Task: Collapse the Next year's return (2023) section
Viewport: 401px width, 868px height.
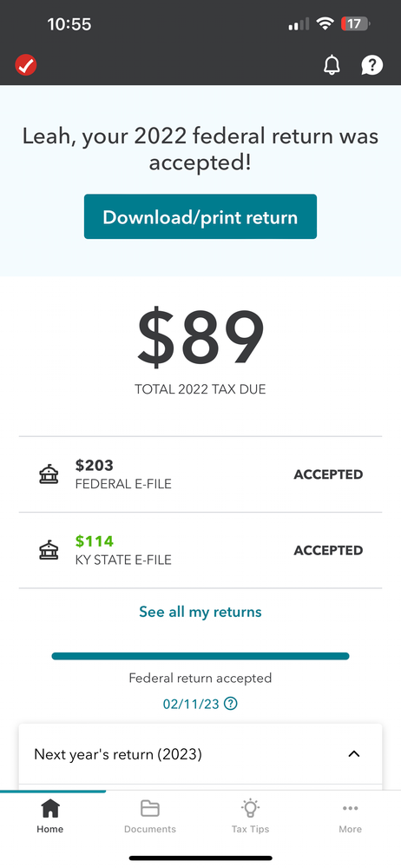Action: pyautogui.click(x=354, y=754)
